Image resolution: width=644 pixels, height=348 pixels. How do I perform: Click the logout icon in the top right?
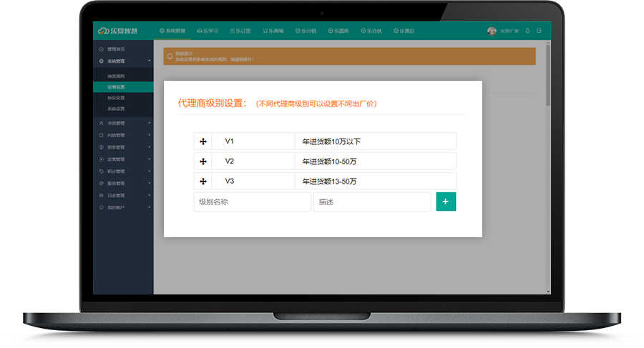pos(539,31)
